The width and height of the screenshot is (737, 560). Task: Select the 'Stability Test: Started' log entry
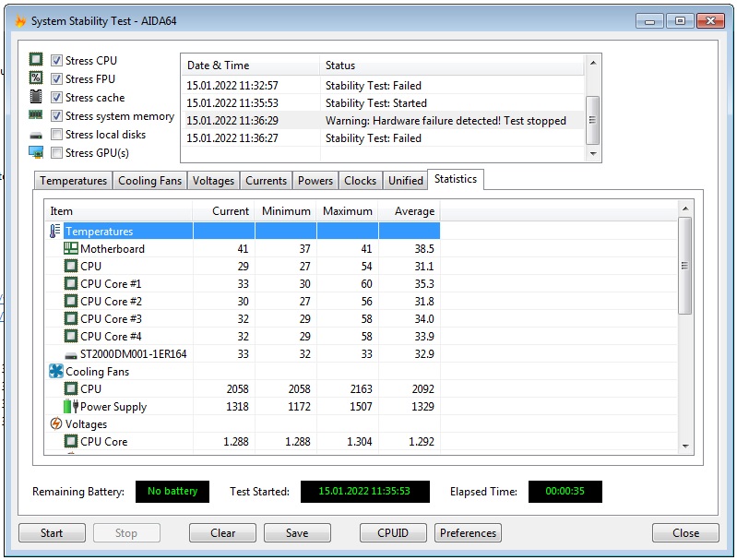[x=383, y=103]
